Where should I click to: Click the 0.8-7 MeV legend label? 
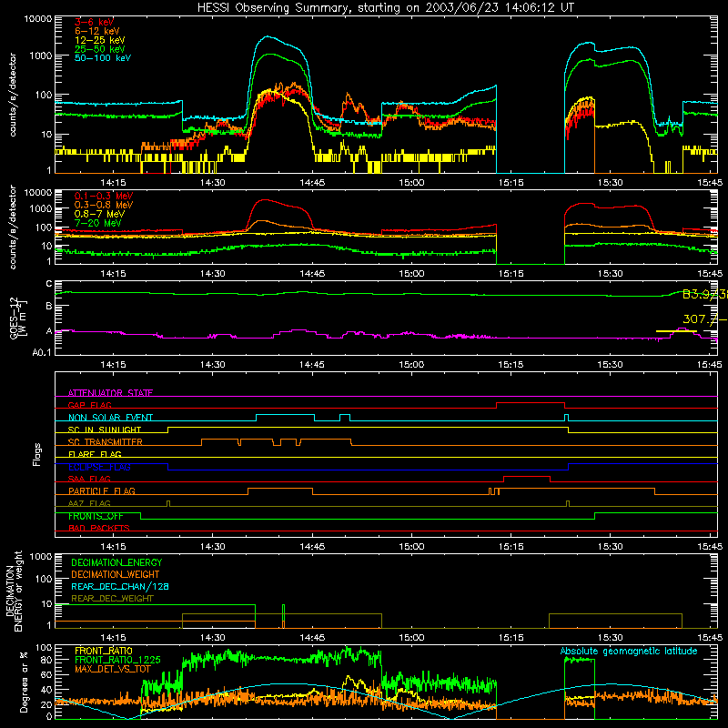tap(99, 214)
